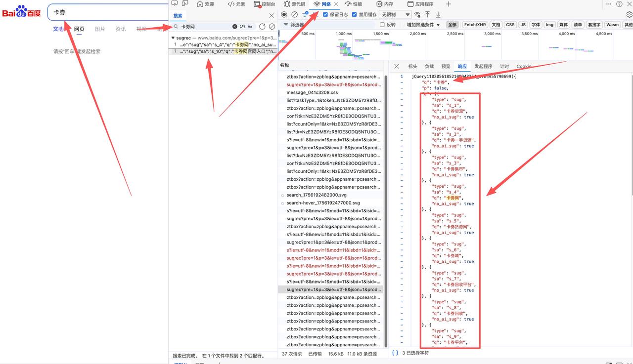Export HAR file download arrow icon
Screen dimensions: 633x364
click(438, 15)
